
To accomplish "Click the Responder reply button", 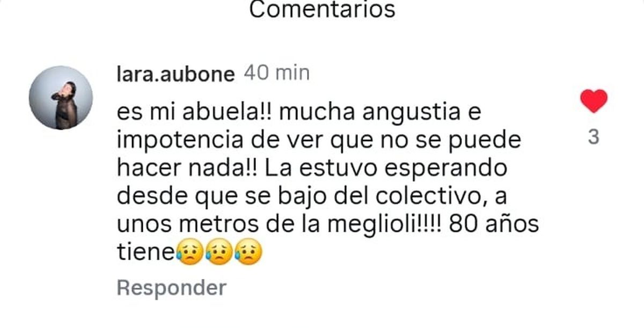I will pyautogui.click(x=171, y=288).
